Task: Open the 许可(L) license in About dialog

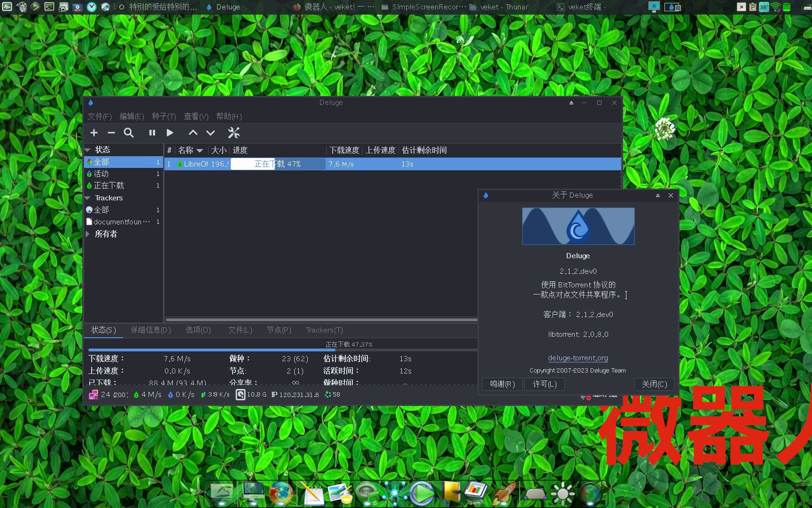Action: coord(545,384)
